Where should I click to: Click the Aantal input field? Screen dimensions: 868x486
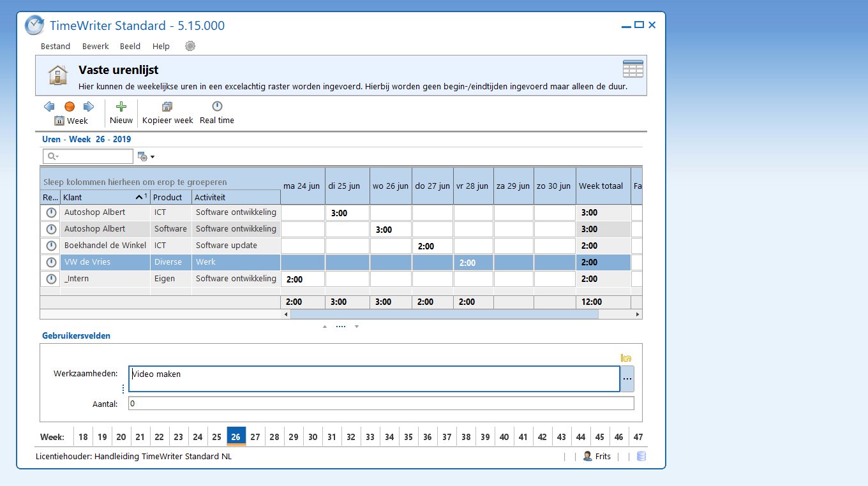point(381,403)
